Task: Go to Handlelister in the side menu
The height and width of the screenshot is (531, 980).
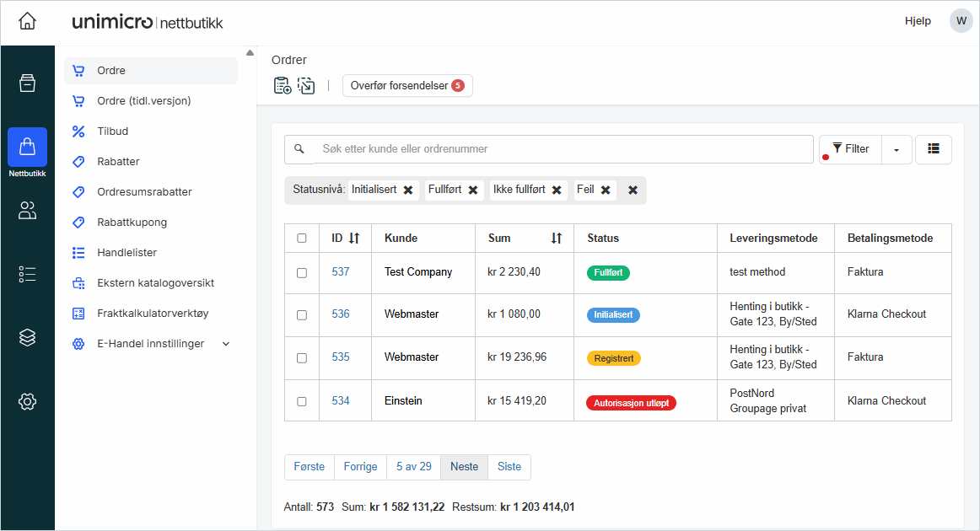Action: [127, 253]
